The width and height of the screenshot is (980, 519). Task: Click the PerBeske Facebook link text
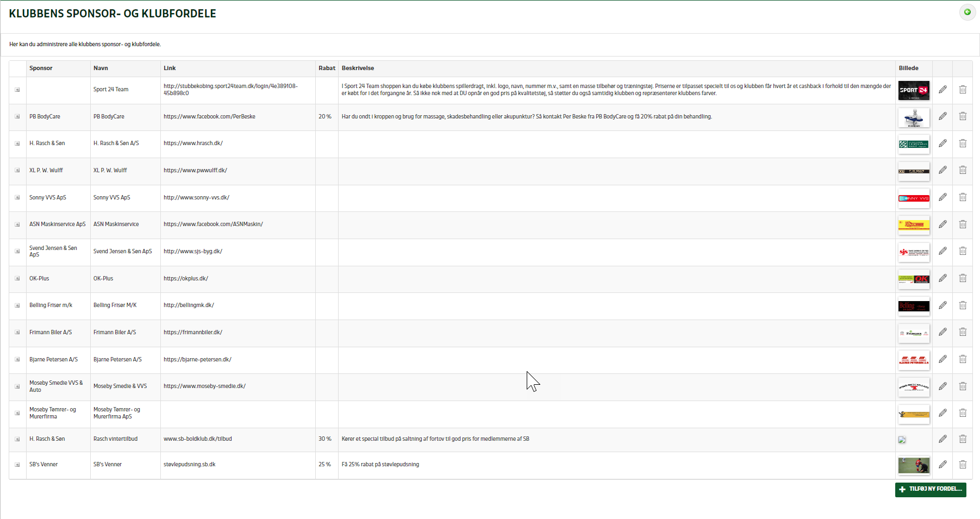(x=209, y=116)
